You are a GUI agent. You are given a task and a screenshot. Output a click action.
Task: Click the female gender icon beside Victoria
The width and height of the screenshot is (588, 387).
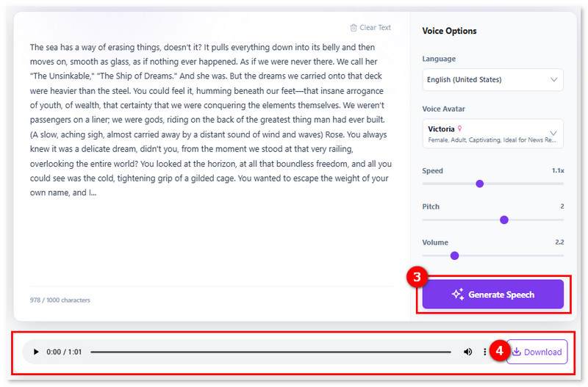tap(460, 129)
